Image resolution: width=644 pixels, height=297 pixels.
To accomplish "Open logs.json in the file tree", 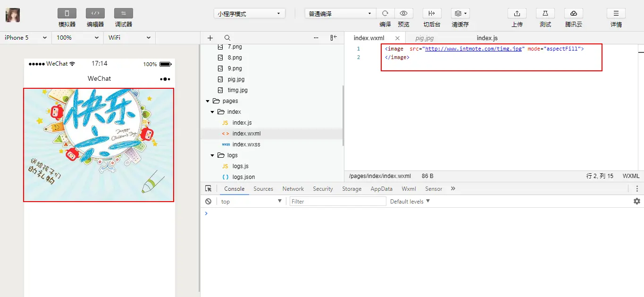I will (243, 177).
